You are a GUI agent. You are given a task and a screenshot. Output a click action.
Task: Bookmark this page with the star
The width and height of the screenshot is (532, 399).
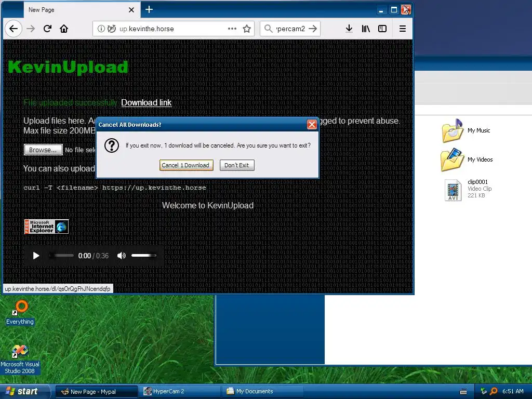coord(247,29)
